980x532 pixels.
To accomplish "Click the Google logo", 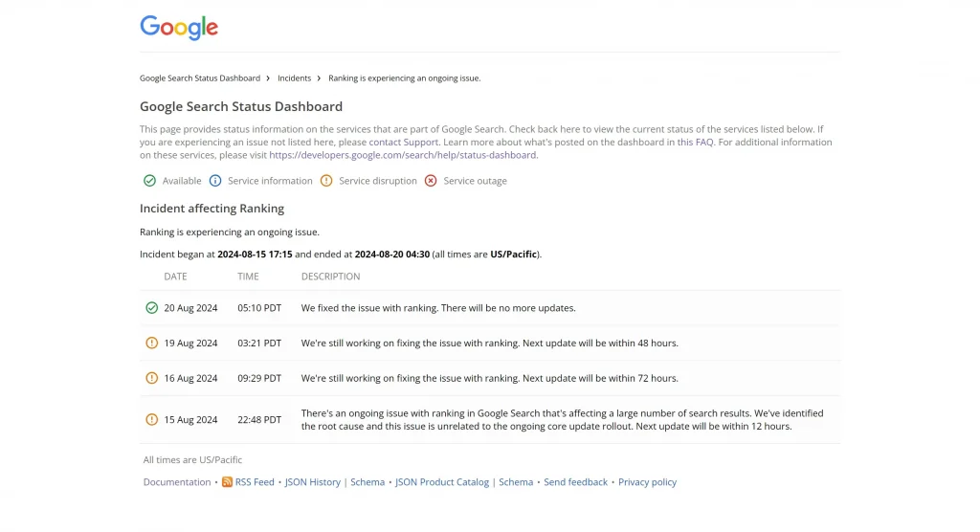I will coord(179,28).
